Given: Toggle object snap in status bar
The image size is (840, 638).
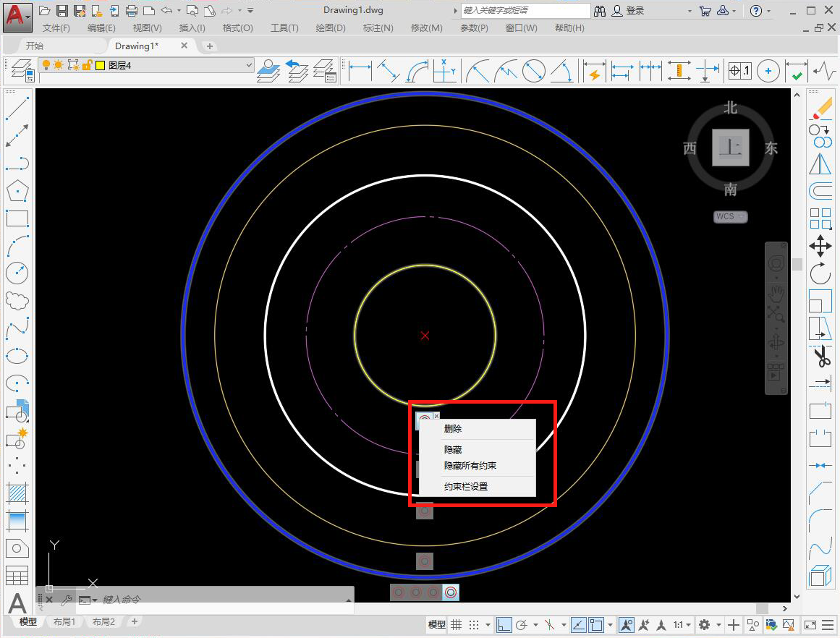Looking at the screenshot, I should [596, 624].
